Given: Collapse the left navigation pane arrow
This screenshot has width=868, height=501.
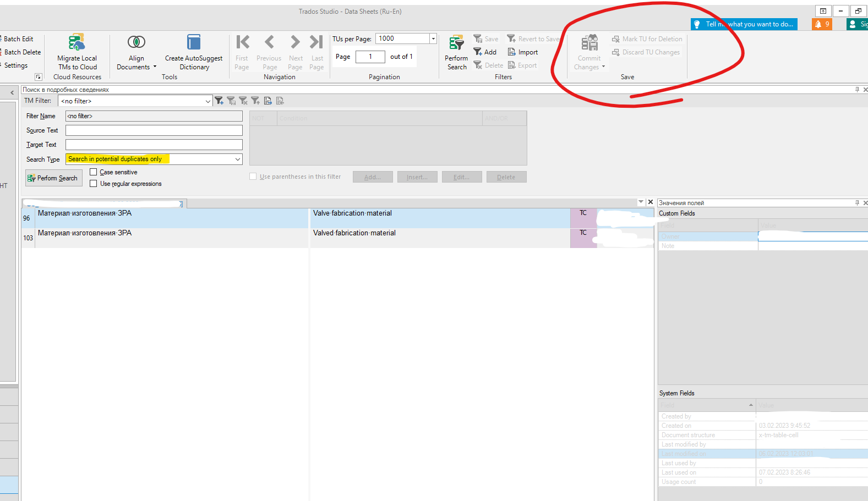Looking at the screenshot, I should (12, 93).
